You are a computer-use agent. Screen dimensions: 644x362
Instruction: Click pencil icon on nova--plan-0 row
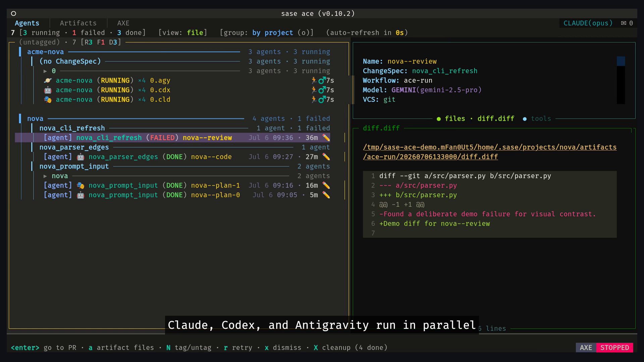tap(326, 195)
